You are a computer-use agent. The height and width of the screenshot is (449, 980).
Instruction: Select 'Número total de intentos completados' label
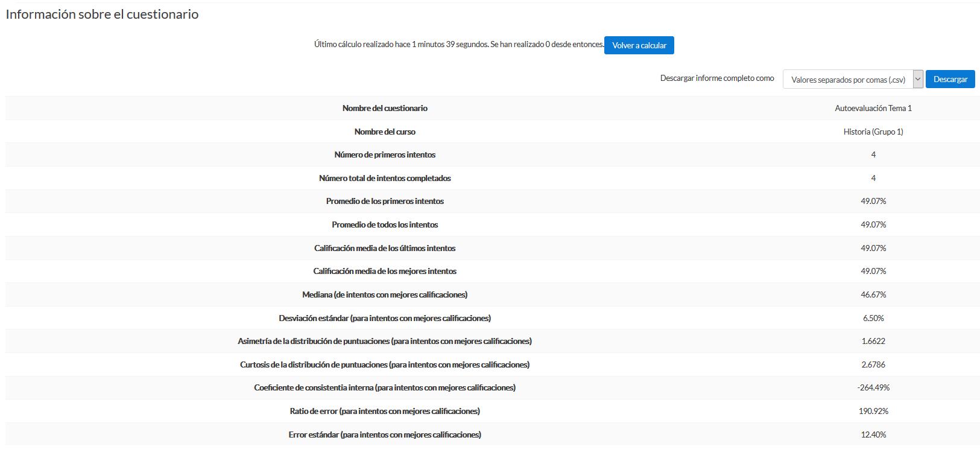pos(385,178)
